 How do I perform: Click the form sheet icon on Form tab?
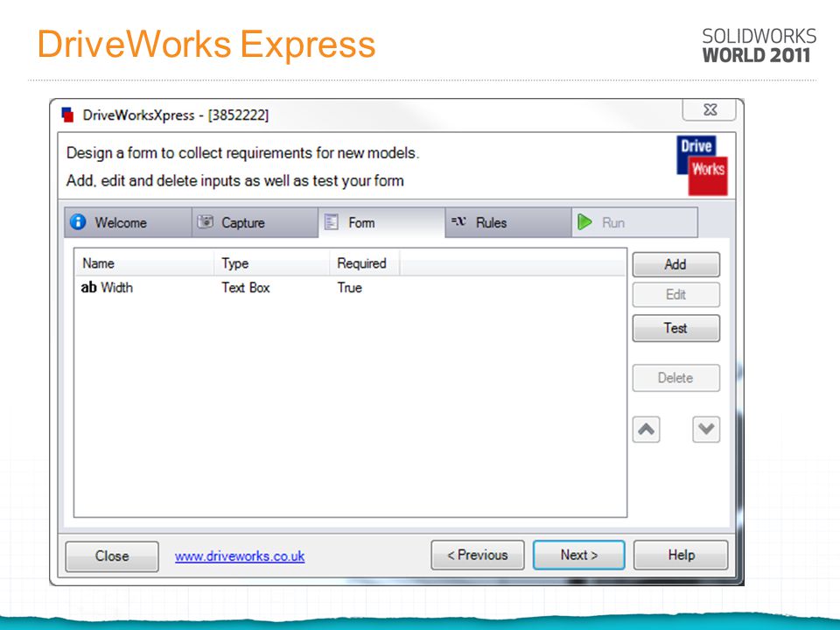[x=332, y=221]
